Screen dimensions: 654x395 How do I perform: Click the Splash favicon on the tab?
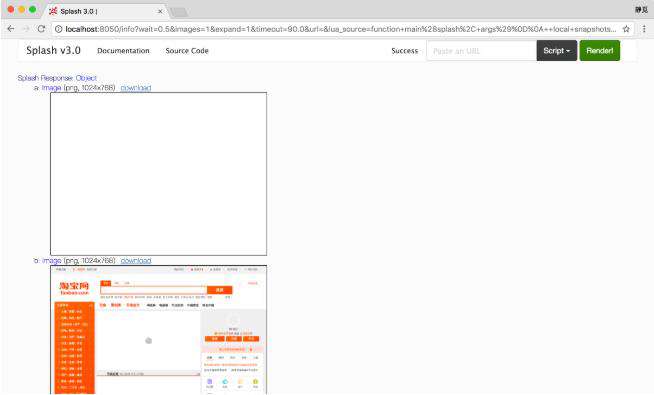point(53,11)
